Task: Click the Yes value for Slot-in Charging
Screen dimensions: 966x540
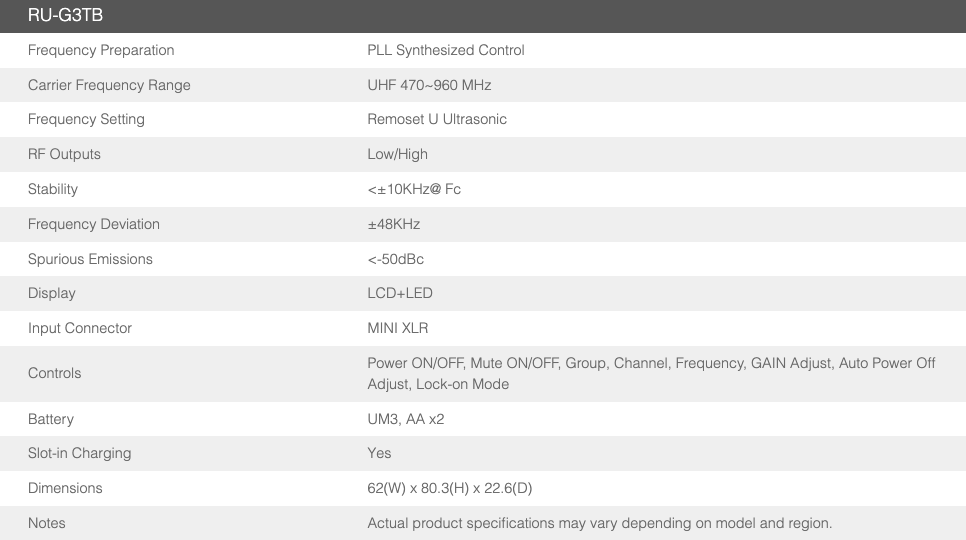Action: tap(380, 453)
